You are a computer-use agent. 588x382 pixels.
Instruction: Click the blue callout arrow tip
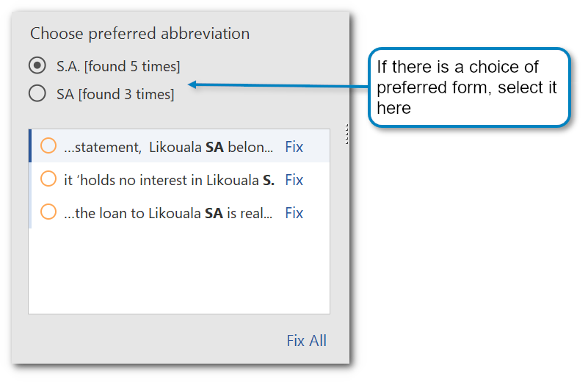pos(191,85)
